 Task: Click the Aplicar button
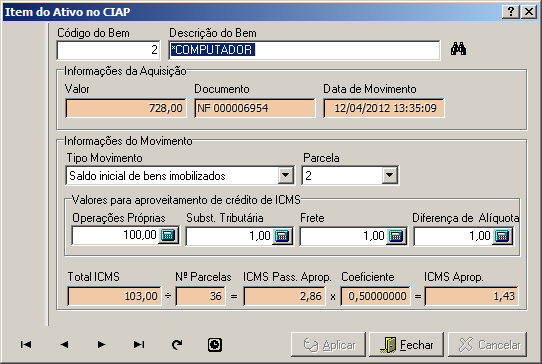[328, 345]
